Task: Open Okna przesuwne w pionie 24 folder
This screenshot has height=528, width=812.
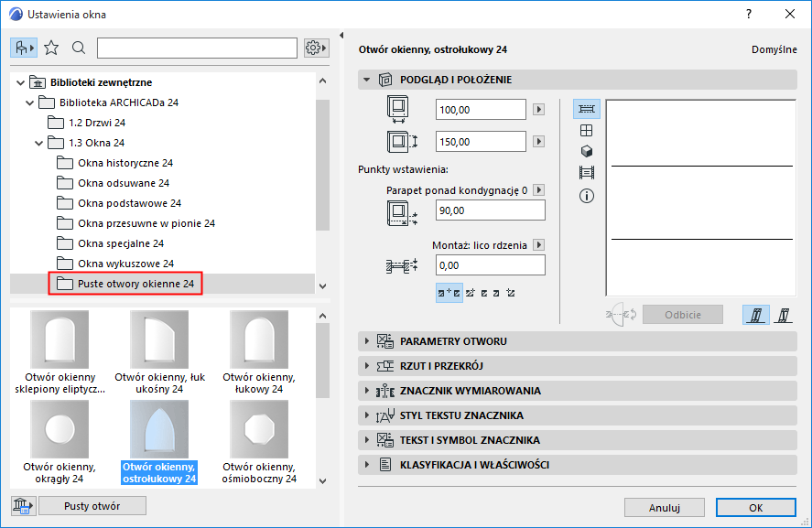Action: point(135,223)
